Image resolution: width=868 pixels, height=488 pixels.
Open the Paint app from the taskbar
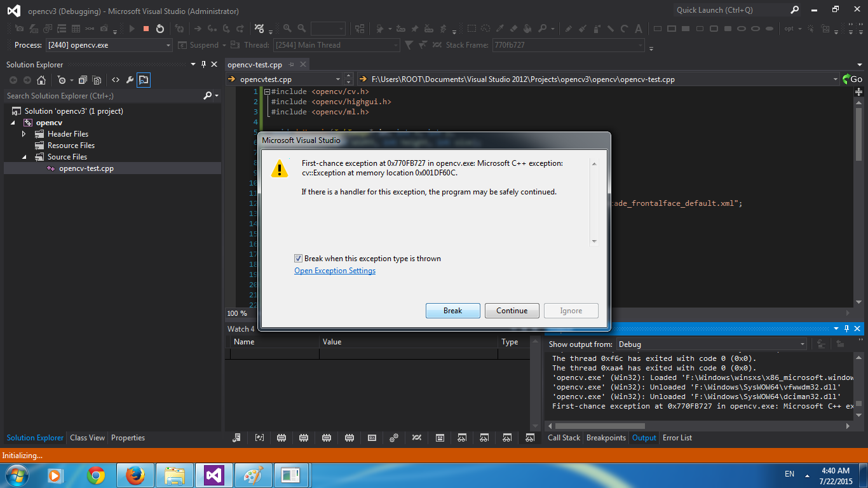point(253,475)
